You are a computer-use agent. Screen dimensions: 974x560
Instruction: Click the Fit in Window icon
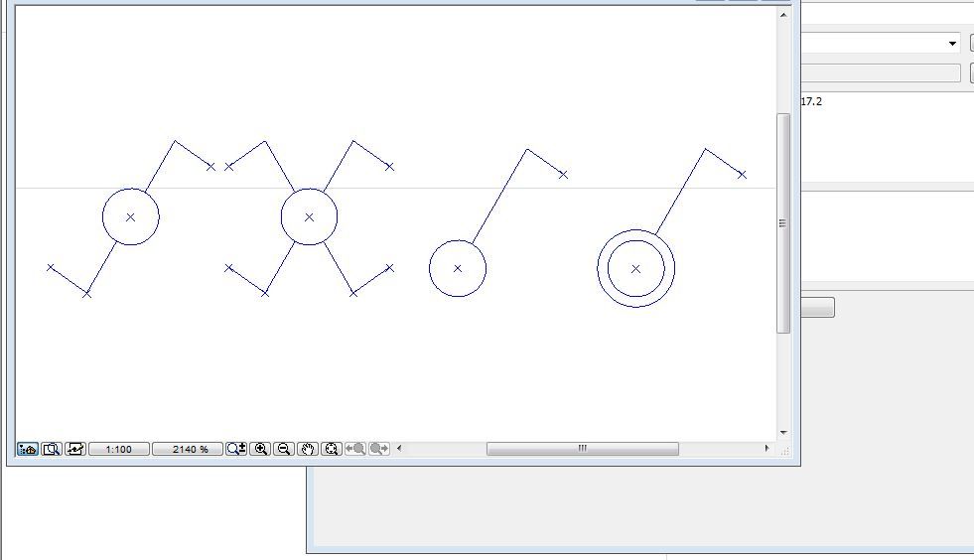(x=332, y=449)
